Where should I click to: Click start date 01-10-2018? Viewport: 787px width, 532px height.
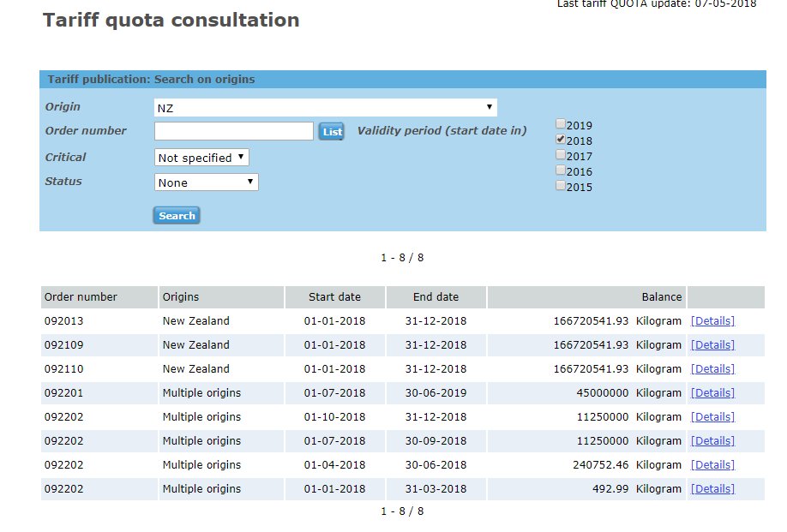point(335,417)
